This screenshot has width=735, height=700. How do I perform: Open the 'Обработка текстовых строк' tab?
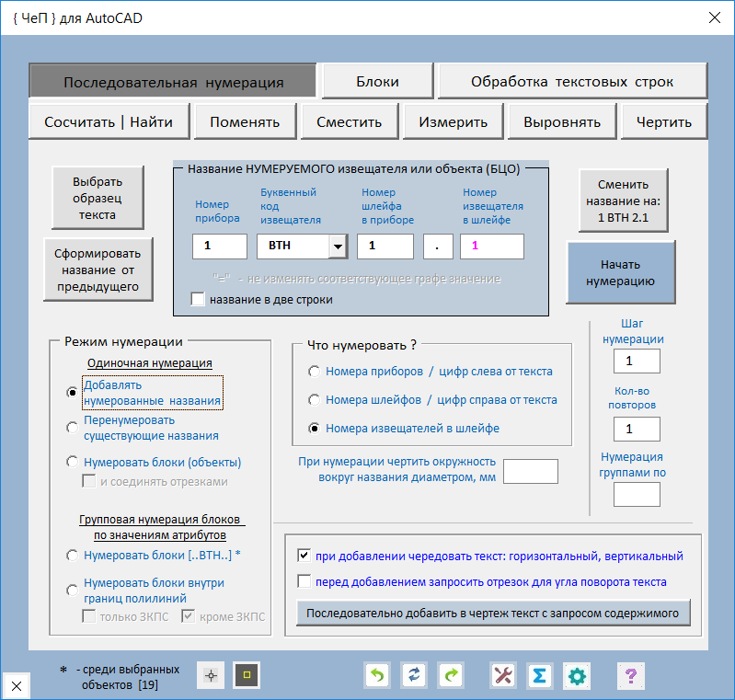coord(572,82)
